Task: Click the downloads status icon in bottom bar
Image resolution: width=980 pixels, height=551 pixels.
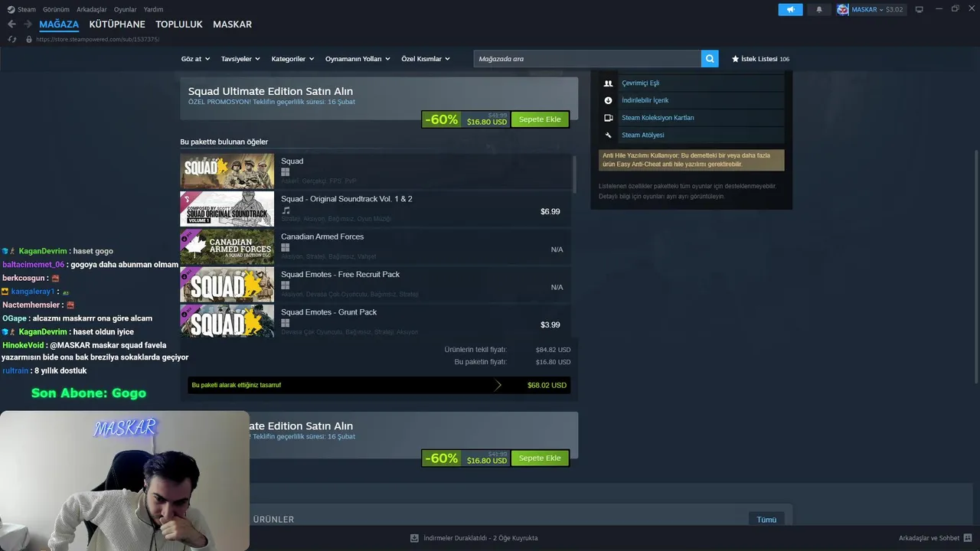Action: click(414, 538)
